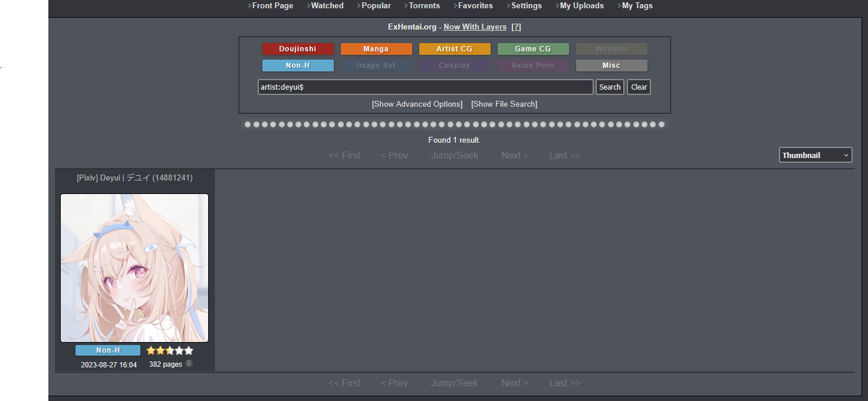The image size is (868, 401).
Task: Click the Non-H tag on gallery card
Action: pyautogui.click(x=108, y=350)
